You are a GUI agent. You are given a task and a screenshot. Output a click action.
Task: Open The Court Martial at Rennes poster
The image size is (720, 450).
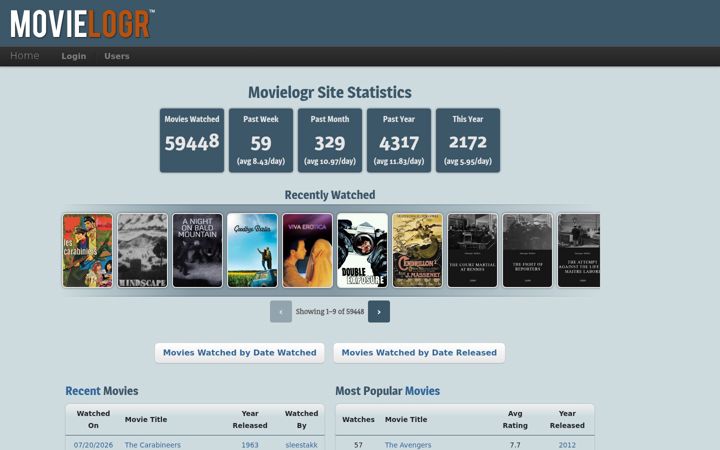click(x=472, y=251)
